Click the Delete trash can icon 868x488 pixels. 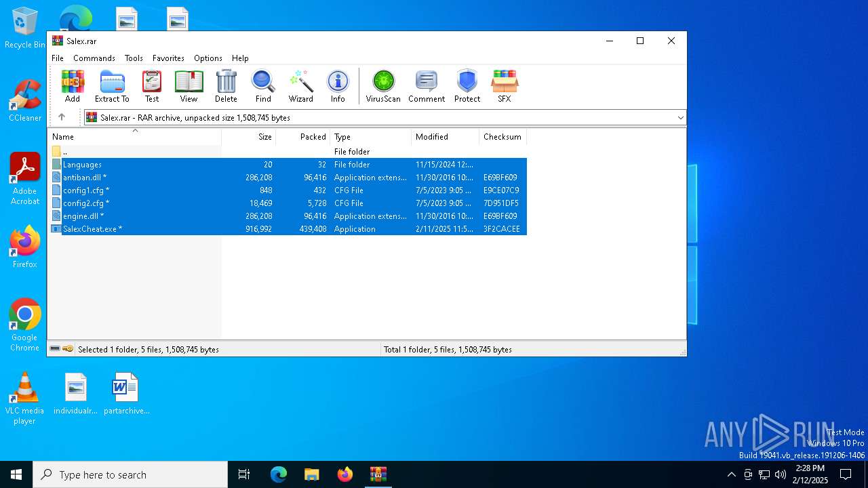coord(226,86)
